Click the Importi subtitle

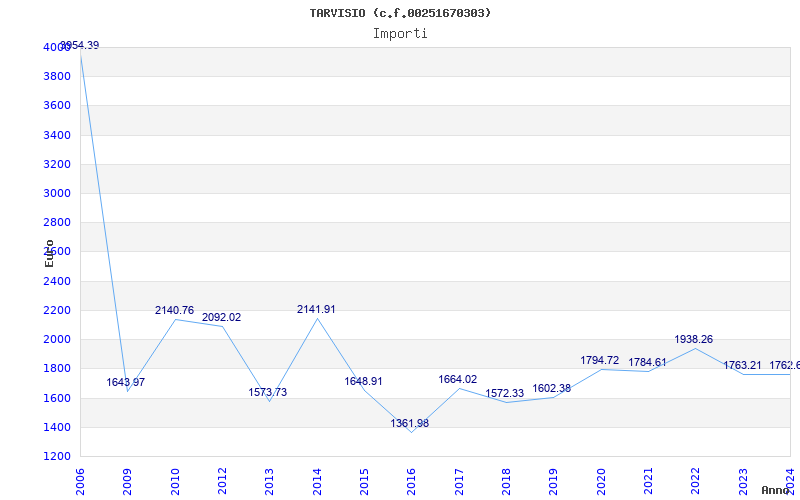tap(400, 33)
